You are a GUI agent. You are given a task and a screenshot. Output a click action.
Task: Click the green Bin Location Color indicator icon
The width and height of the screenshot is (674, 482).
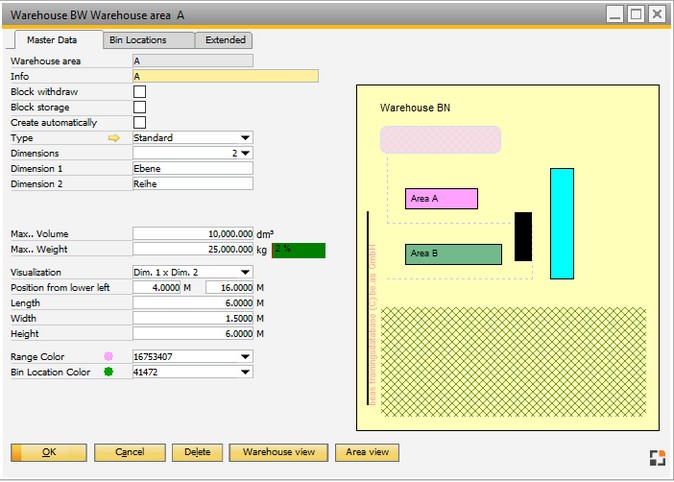click(x=108, y=371)
